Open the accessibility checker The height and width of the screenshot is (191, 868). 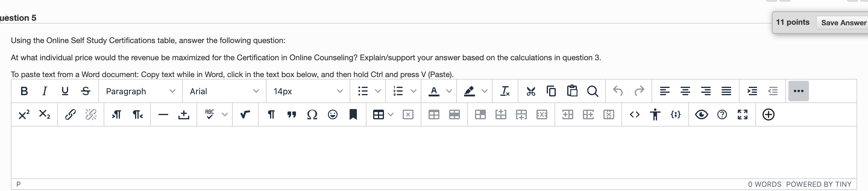(x=655, y=115)
